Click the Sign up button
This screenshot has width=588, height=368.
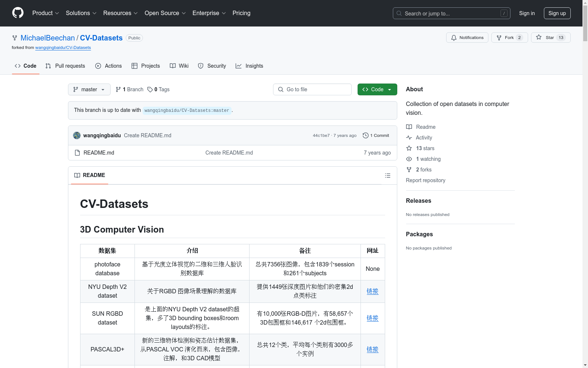[557, 13]
